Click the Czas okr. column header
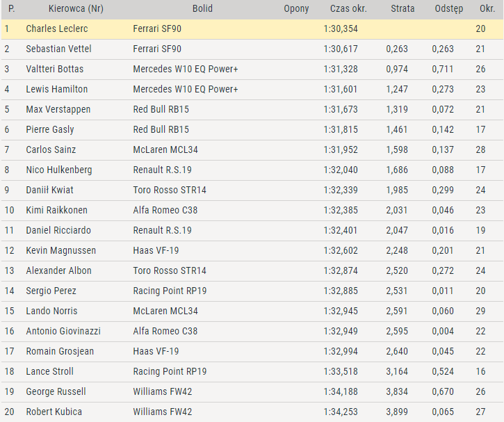The height and width of the screenshot is (422, 504). 348,8
